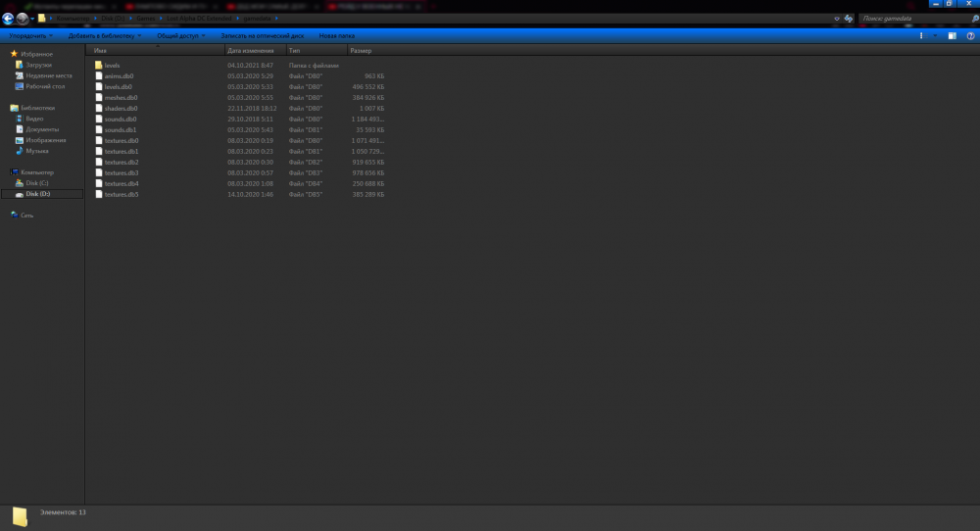Viewport: 980px width, 531px height.
Task: Select the anims.db0 file icon
Action: point(99,75)
